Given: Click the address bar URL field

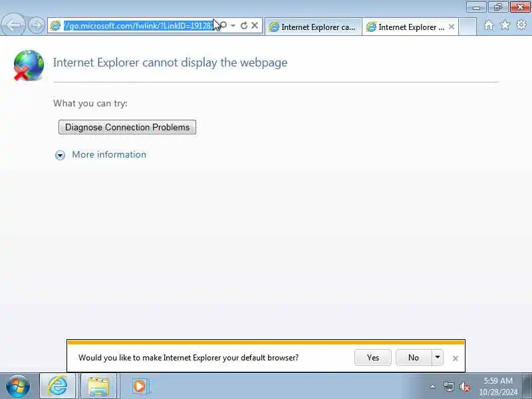Looking at the screenshot, I should coord(138,26).
